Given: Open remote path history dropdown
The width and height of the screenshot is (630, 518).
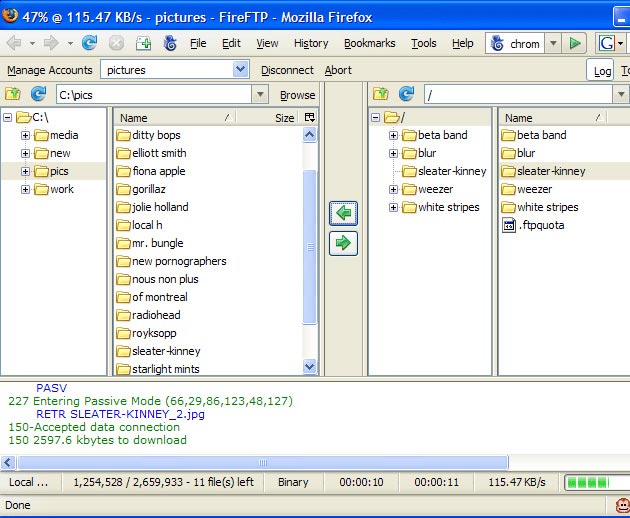Looking at the screenshot, I should pyautogui.click(x=621, y=95).
